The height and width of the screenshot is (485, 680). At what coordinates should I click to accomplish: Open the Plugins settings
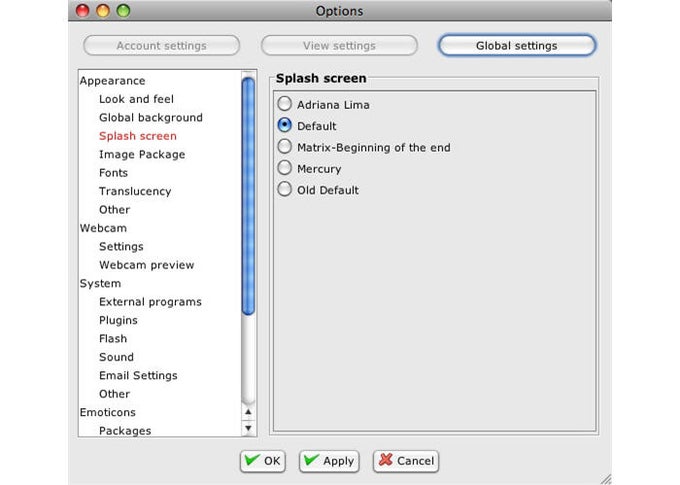point(118,320)
